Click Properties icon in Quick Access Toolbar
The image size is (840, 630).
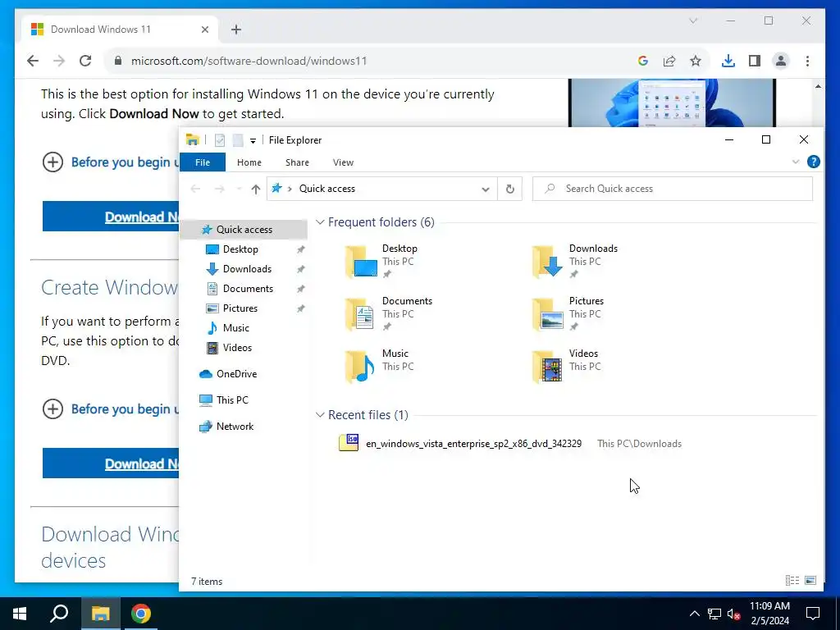coord(220,139)
